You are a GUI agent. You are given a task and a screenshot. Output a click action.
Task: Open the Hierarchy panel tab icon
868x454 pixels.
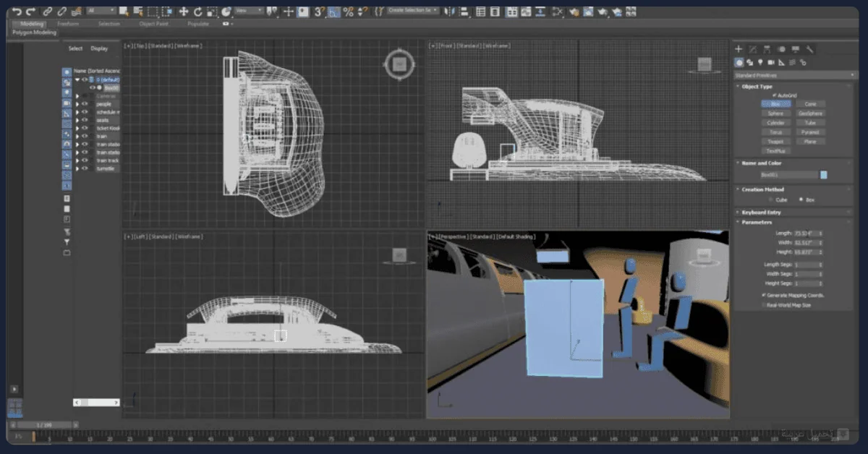[767, 49]
